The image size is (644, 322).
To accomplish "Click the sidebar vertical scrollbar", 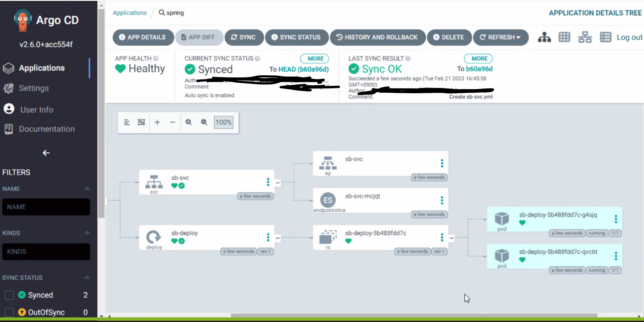I will coord(101,114).
